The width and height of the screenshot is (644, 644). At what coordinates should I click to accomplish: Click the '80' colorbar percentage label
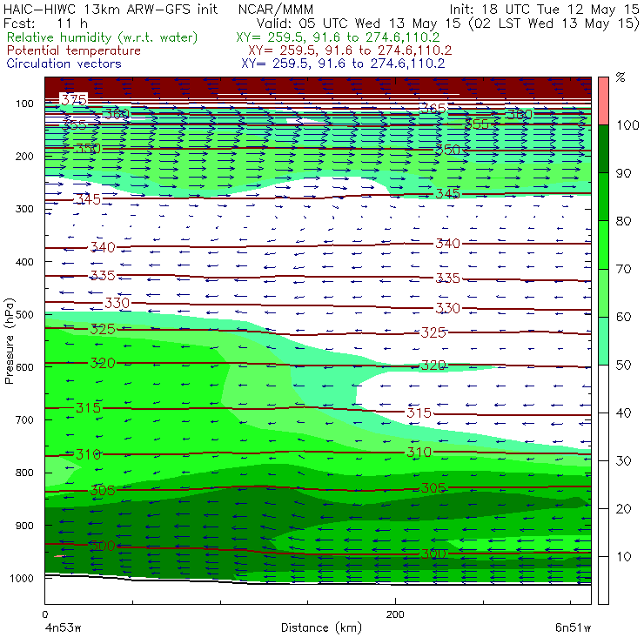tap(624, 221)
